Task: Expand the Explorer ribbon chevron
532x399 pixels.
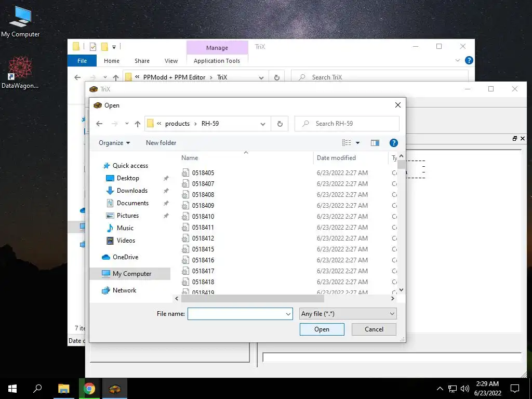Action: (x=457, y=60)
